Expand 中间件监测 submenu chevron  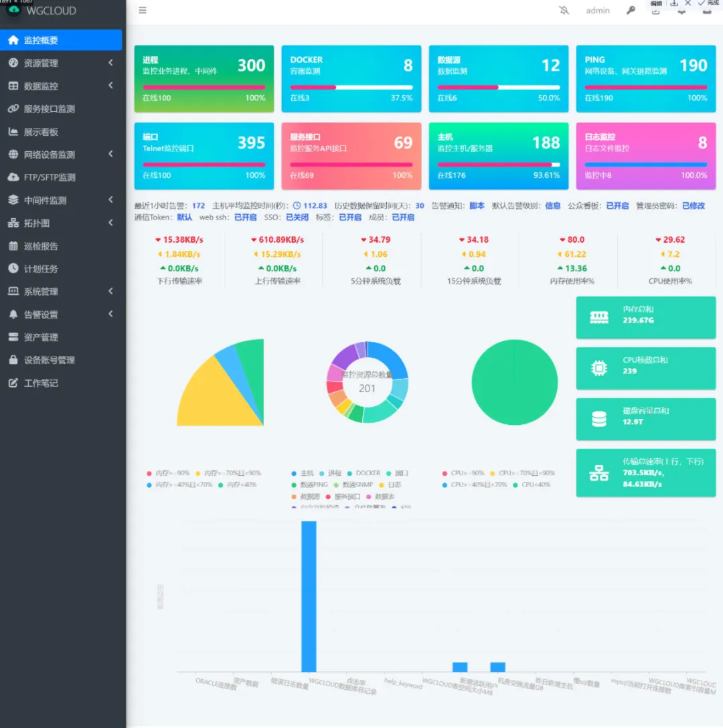point(110,199)
